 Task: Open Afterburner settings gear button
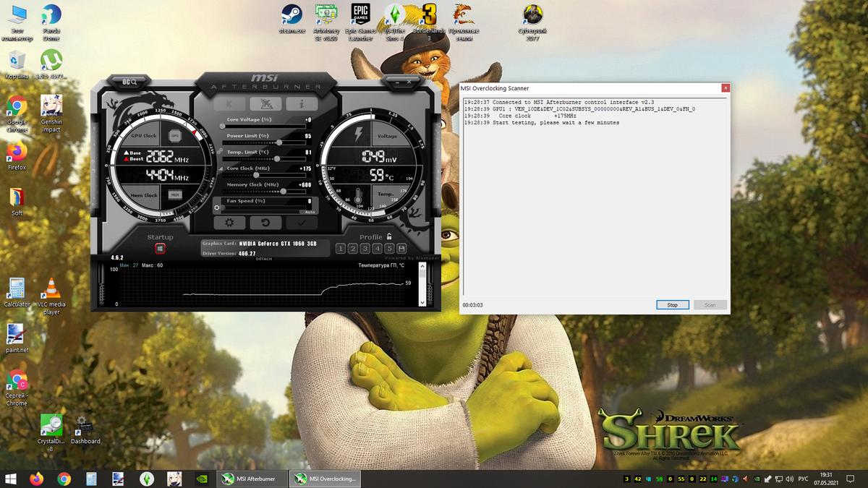click(x=230, y=223)
